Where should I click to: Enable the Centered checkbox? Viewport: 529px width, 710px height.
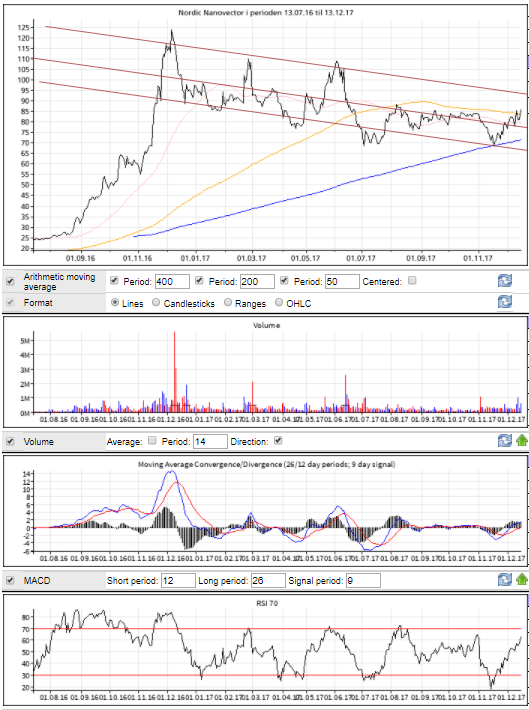pos(412,281)
